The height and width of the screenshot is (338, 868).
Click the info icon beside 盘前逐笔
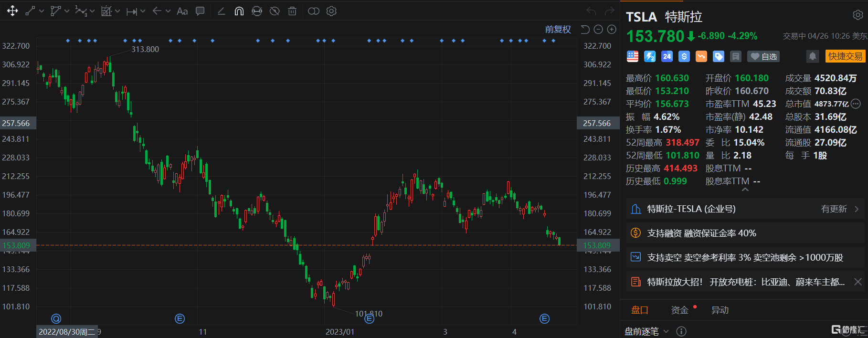click(681, 331)
